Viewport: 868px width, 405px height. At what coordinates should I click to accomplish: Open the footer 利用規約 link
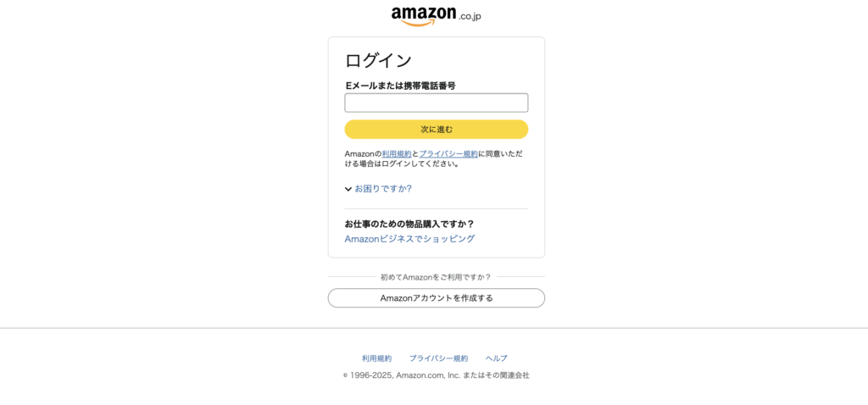coord(376,358)
